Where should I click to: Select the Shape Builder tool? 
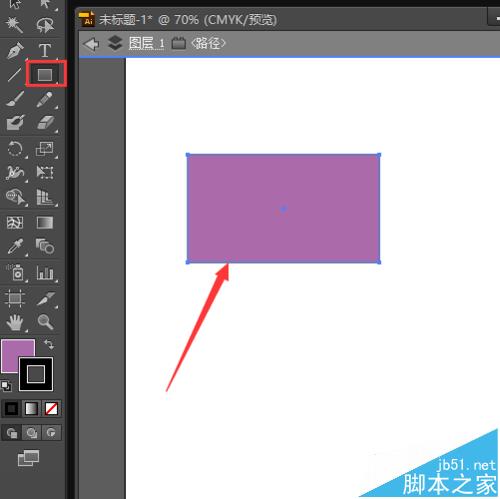(15, 197)
